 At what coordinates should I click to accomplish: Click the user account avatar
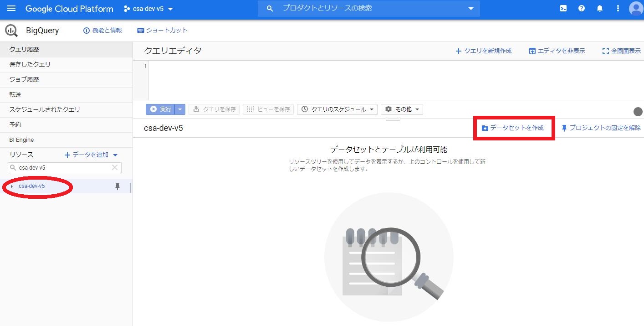635,8
